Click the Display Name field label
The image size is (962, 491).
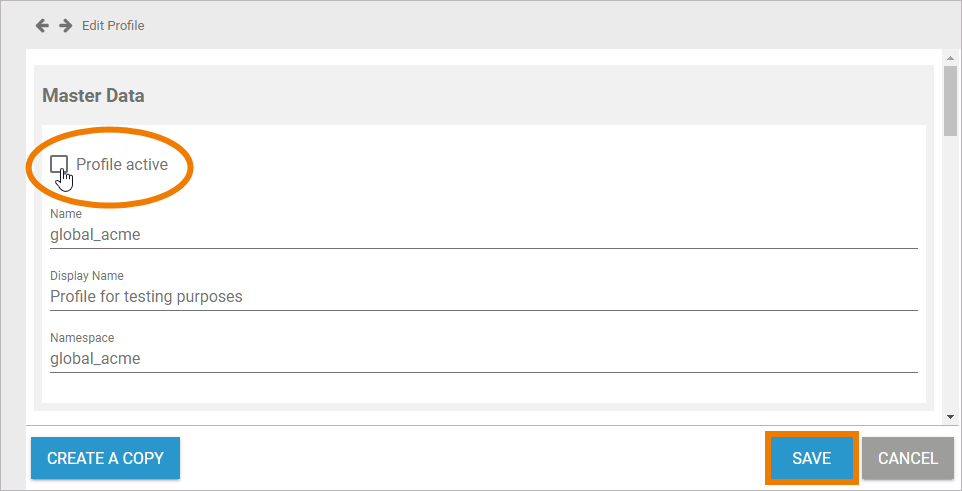(87, 276)
